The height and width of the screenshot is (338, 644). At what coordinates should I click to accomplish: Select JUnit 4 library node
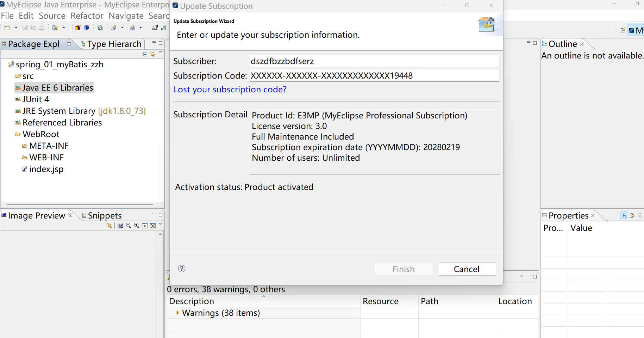click(36, 99)
